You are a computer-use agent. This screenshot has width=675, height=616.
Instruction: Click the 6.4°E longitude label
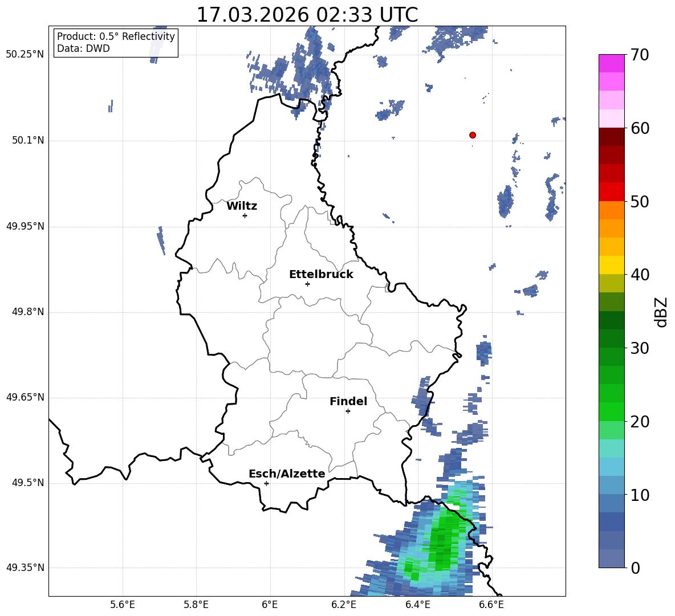point(417,605)
